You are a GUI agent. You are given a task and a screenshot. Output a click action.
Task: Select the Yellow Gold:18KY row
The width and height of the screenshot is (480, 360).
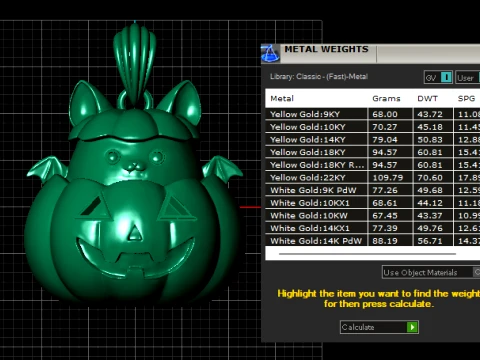pos(373,152)
